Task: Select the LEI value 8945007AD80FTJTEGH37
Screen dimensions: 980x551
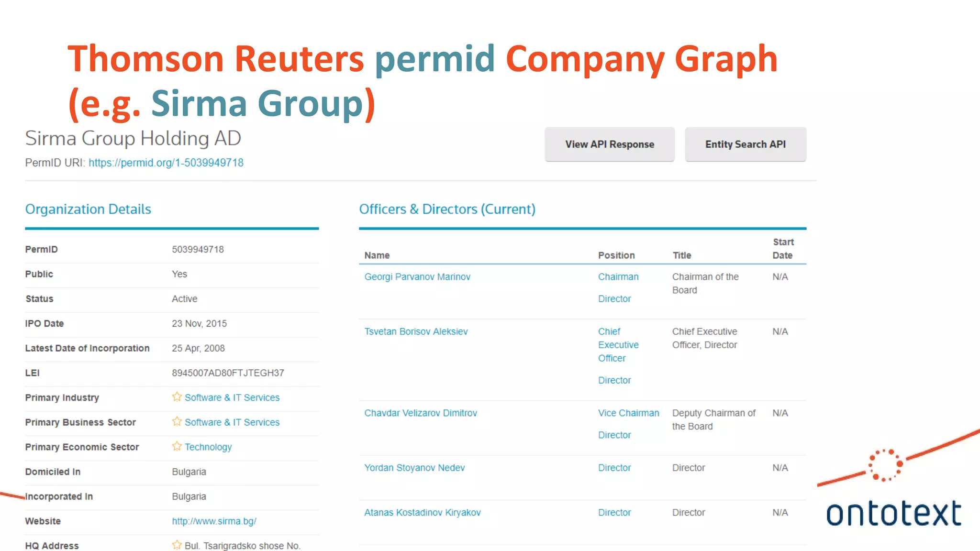Action: coord(228,373)
